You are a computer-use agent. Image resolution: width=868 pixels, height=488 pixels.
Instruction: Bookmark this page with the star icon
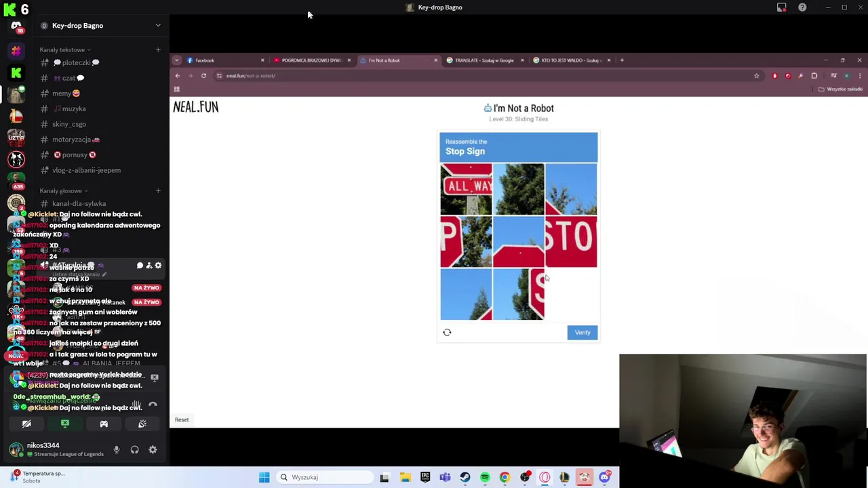pyautogui.click(x=757, y=76)
